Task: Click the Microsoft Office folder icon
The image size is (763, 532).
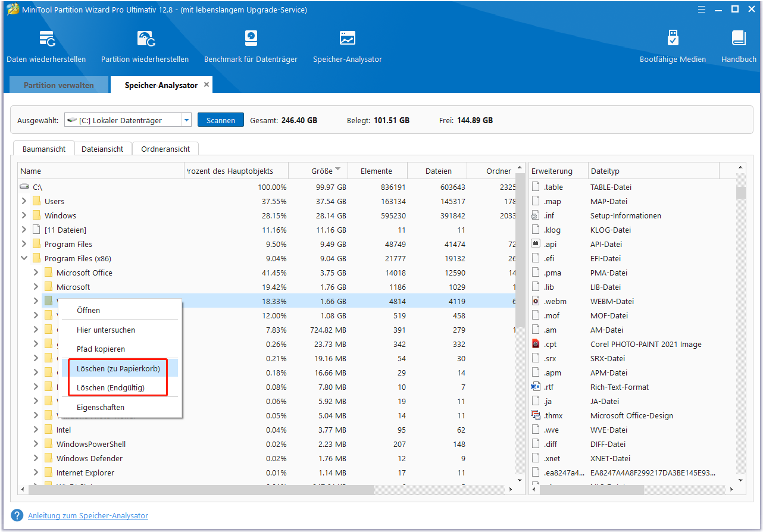Action: pos(49,273)
